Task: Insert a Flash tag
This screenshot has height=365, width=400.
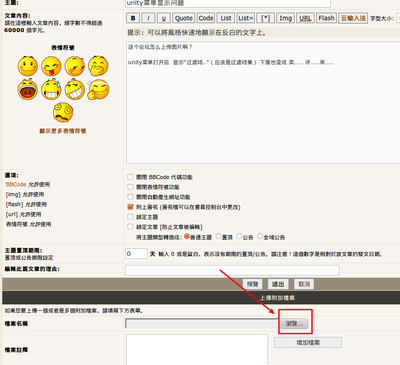Action: [x=326, y=18]
